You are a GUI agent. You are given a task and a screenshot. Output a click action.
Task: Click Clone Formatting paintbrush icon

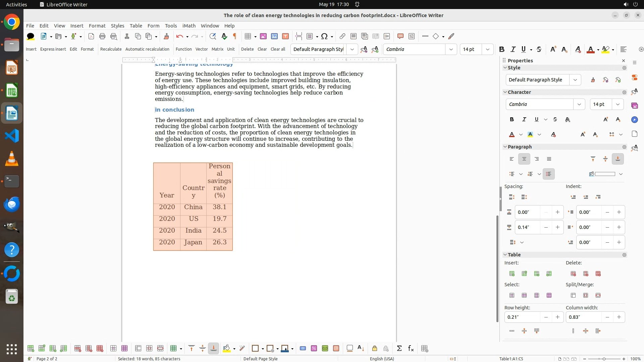[166, 36]
